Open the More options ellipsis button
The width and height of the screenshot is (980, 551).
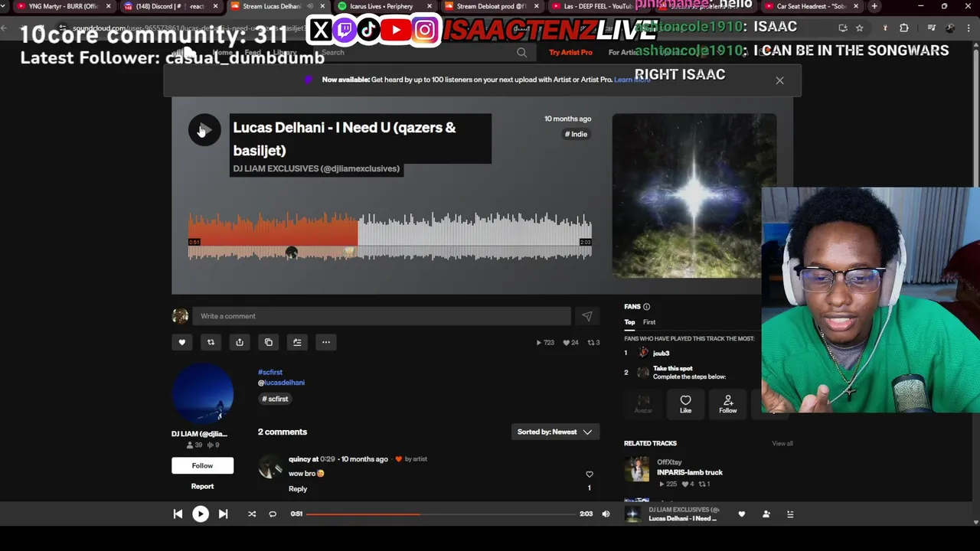tap(326, 342)
